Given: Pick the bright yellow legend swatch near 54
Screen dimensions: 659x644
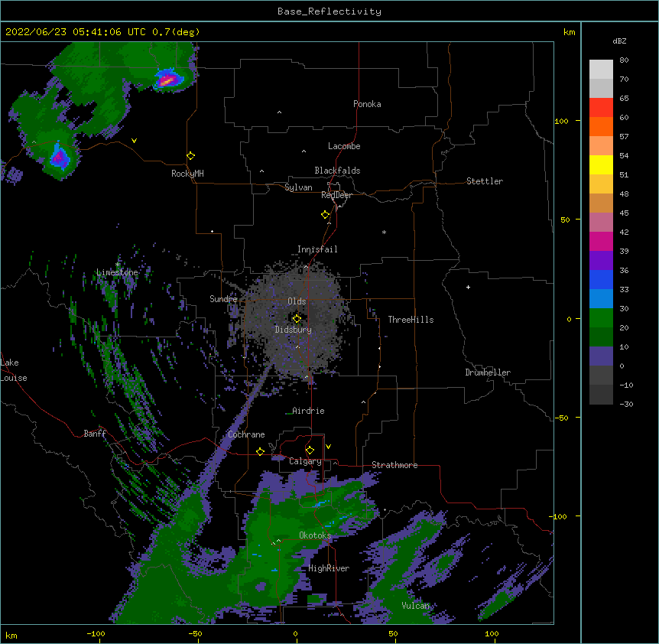Looking at the screenshot, I should point(601,164).
